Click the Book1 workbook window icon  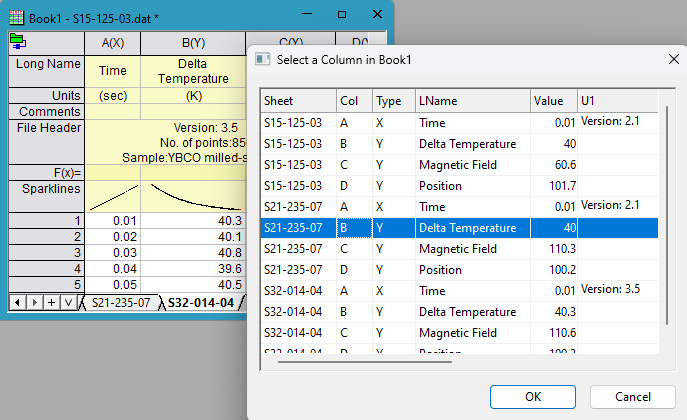coord(16,15)
